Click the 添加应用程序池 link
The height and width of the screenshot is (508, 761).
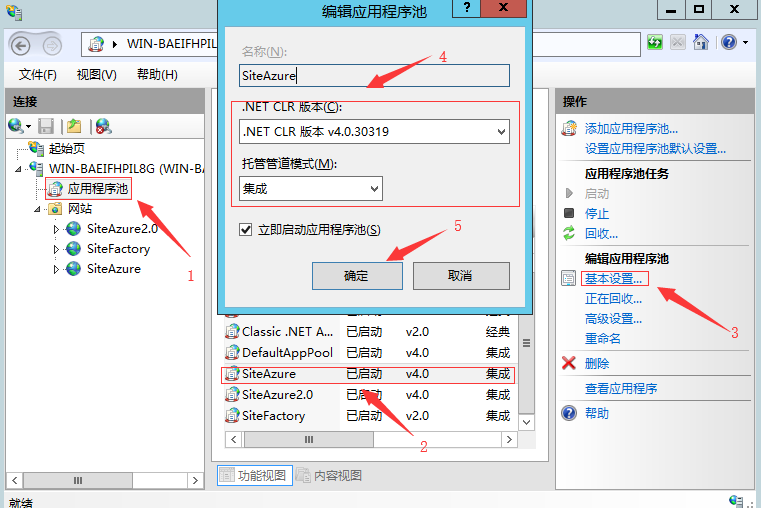[631, 129]
